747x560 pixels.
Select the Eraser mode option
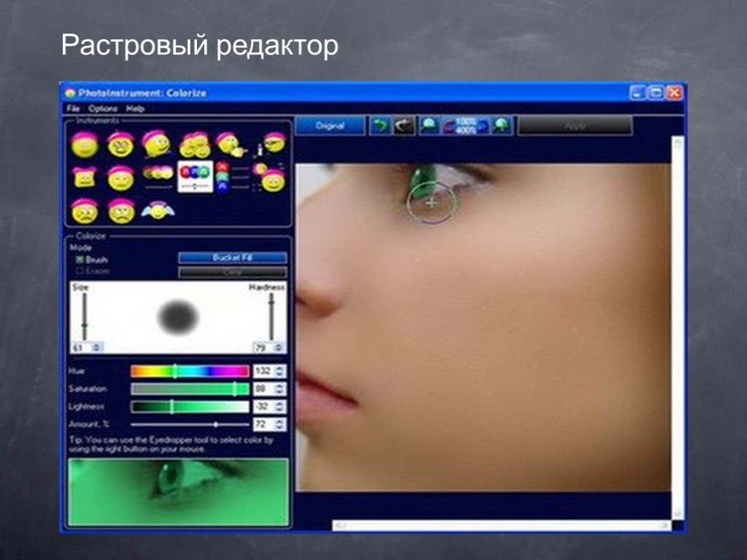(x=80, y=271)
